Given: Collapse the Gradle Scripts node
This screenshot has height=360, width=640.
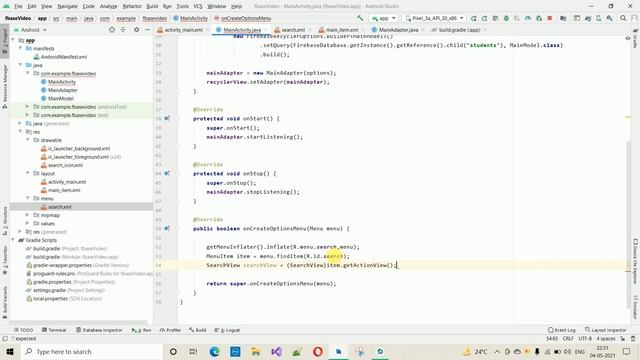Looking at the screenshot, I should pyautogui.click(x=13, y=240).
